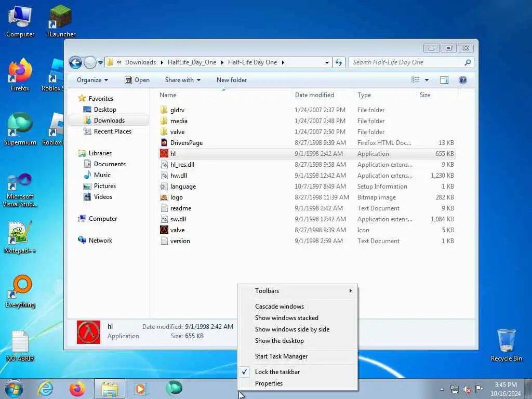Open Explorer help button
Viewport: 532px width, 399px height.
click(x=462, y=80)
